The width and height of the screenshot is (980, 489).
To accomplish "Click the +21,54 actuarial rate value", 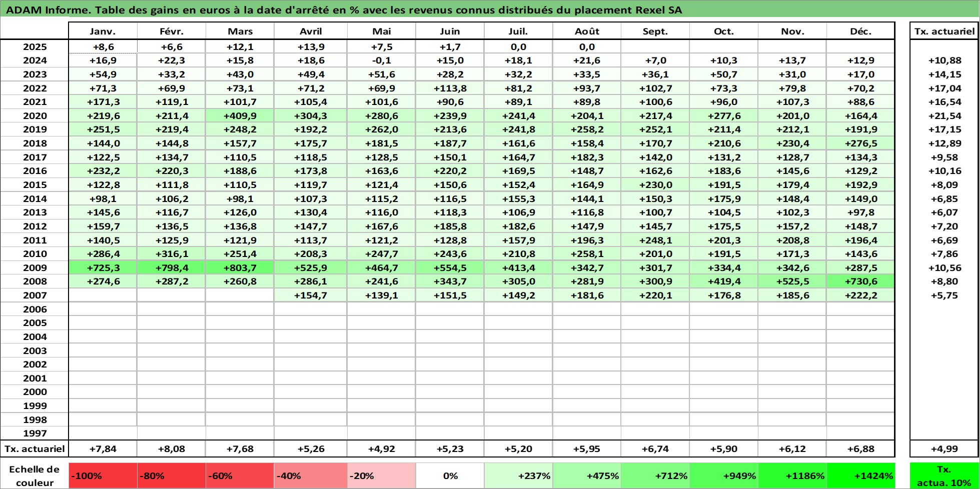I will (944, 115).
